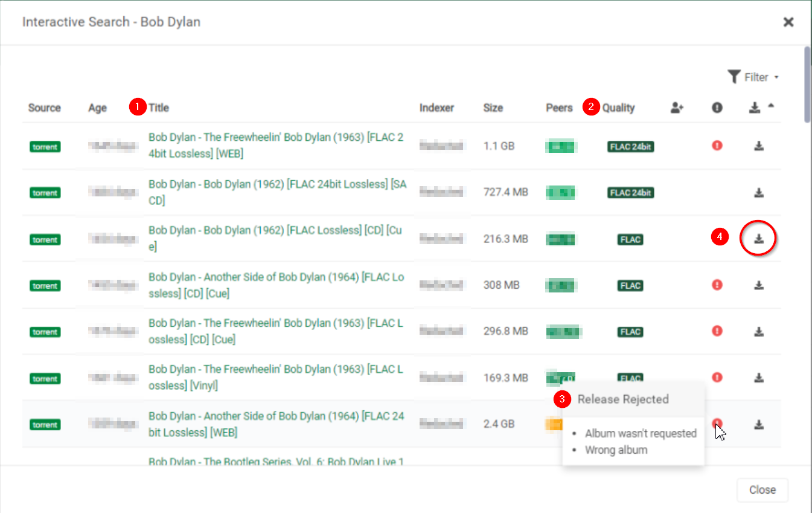Close the Interactive Search dialog with X
Viewport: 812px width, 513px height.
pyautogui.click(x=788, y=22)
